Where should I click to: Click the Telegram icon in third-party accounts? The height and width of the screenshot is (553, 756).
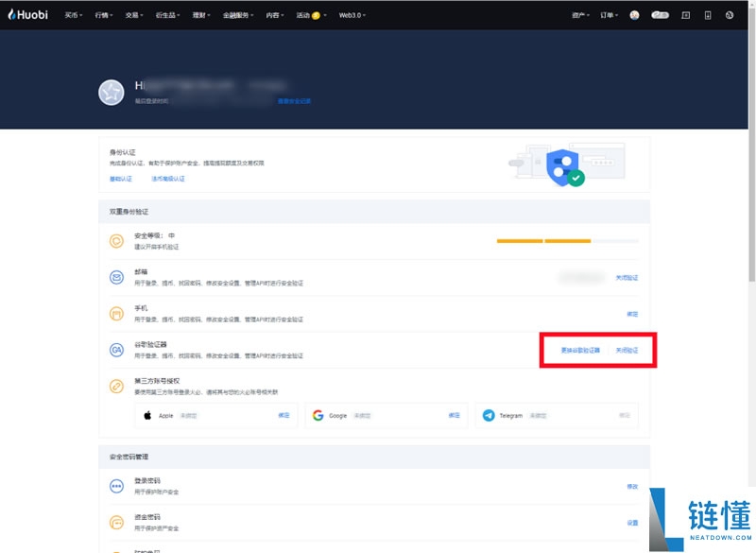(x=489, y=415)
